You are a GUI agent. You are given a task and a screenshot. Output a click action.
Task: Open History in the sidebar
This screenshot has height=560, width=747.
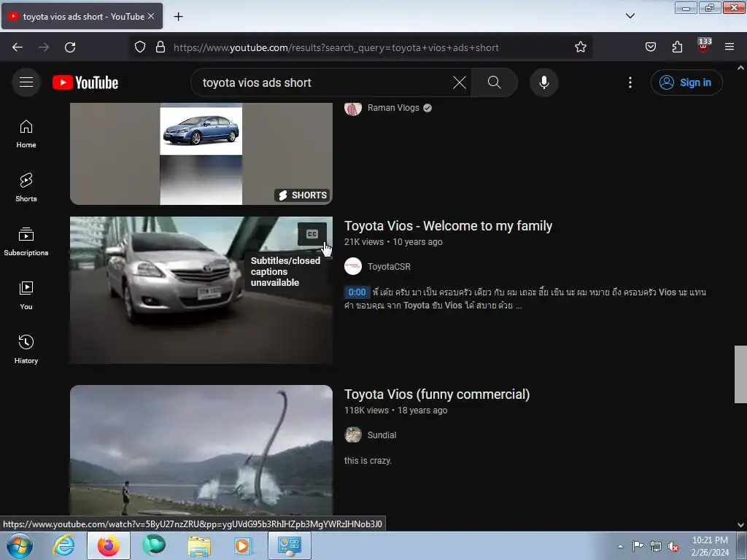[x=26, y=349]
